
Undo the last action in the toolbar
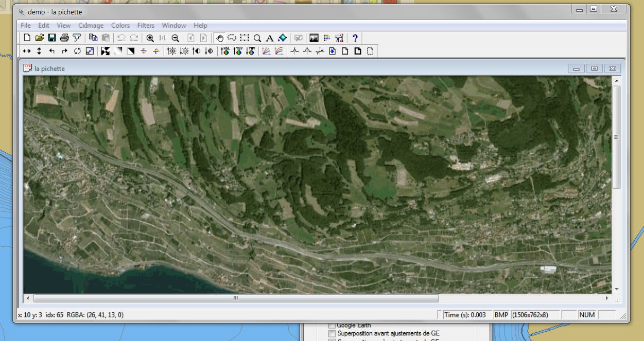tap(121, 38)
